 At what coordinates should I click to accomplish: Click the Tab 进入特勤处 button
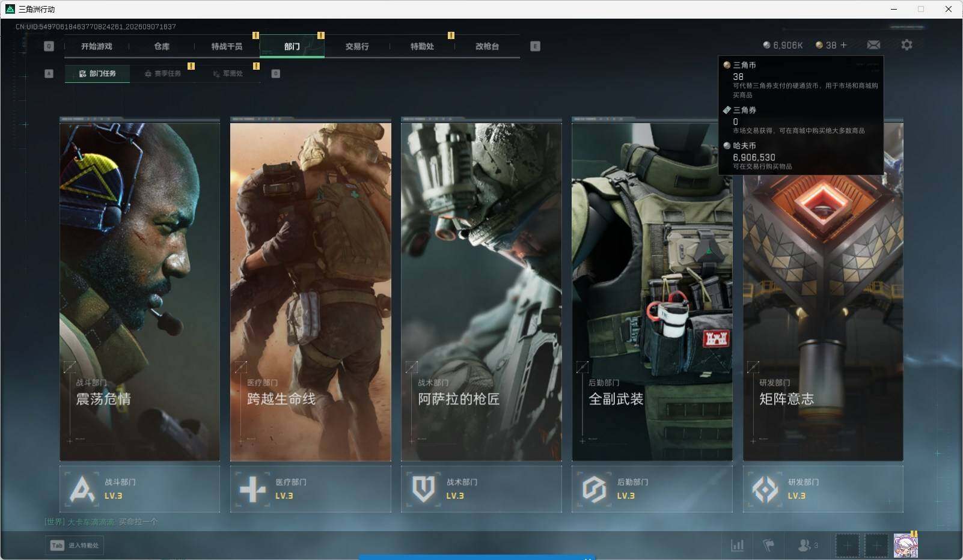(x=75, y=545)
